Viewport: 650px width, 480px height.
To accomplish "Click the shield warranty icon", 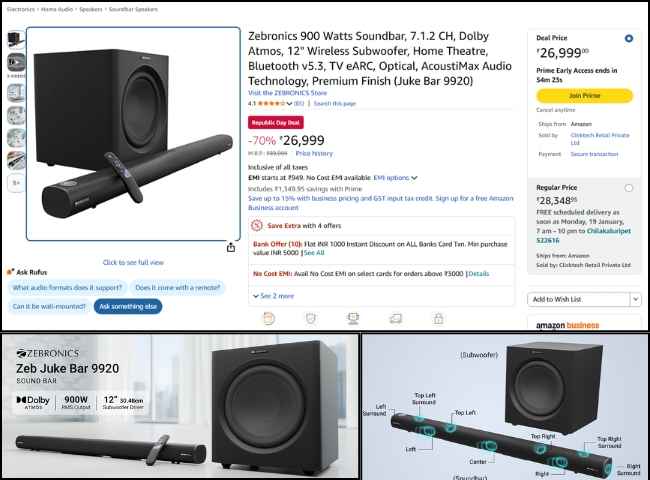I will [x=311, y=318].
